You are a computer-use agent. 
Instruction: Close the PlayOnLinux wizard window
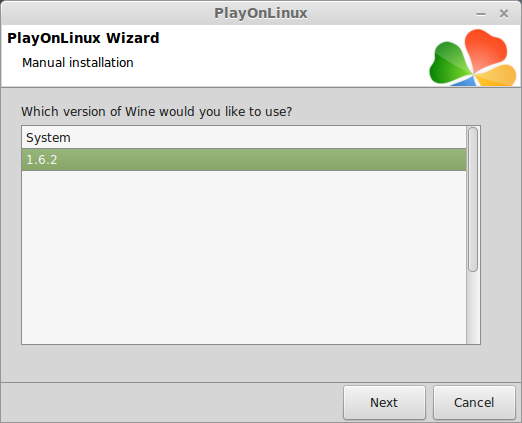tap(504, 14)
